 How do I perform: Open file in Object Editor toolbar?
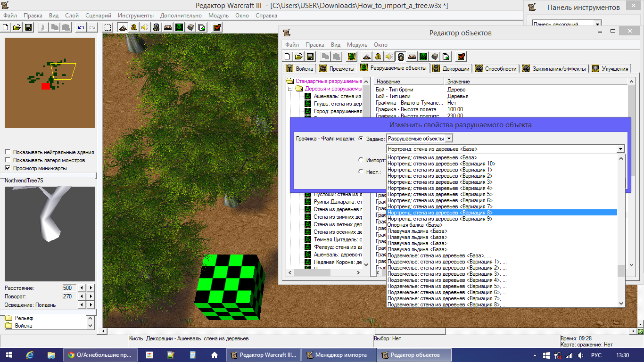pos(299,57)
